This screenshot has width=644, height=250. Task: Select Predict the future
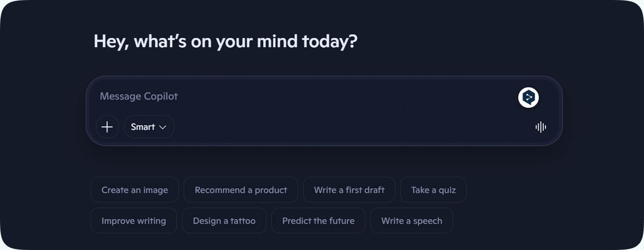pyautogui.click(x=318, y=220)
